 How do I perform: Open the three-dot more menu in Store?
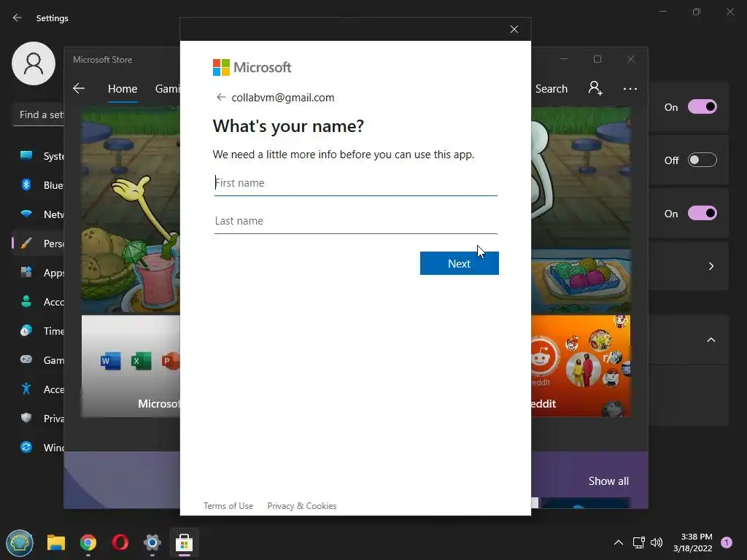point(630,88)
